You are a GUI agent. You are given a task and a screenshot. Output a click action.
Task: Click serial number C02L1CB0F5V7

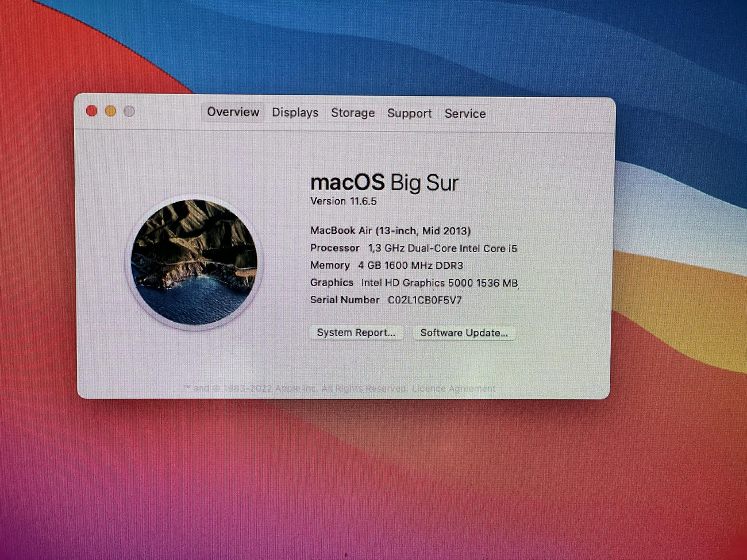coord(425,300)
